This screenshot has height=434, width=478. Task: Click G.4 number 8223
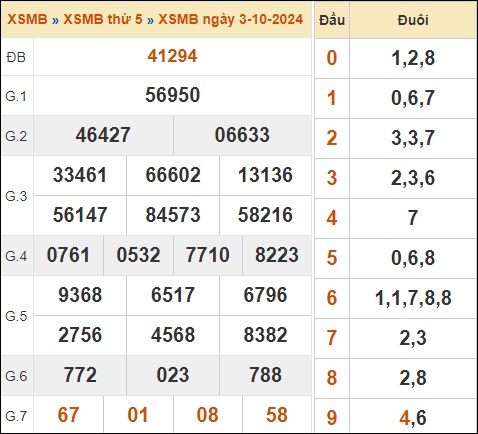[277, 255]
